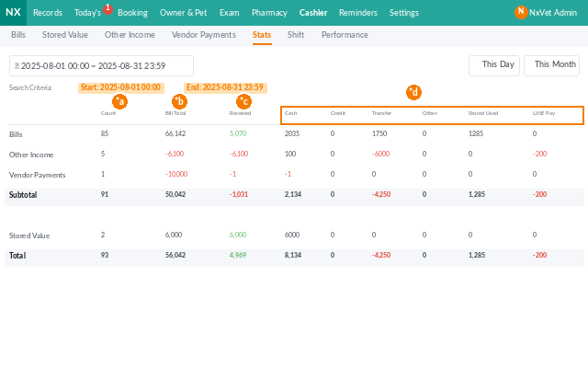The width and height of the screenshot is (588, 368).
Task: Click Subtotal cash value 2,134
Action: tap(293, 194)
